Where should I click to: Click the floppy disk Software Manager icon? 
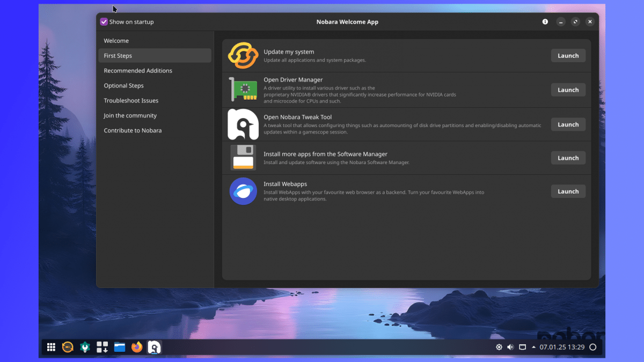point(243,158)
